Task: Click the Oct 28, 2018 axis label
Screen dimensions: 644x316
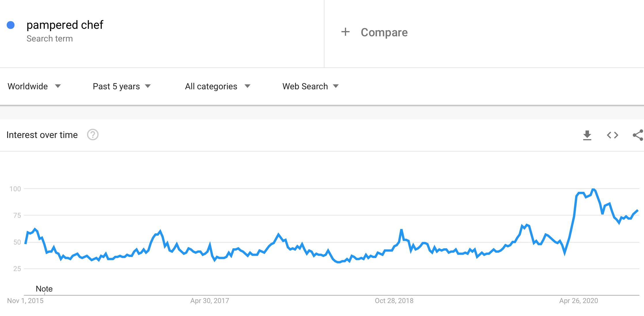Action: pyautogui.click(x=394, y=301)
